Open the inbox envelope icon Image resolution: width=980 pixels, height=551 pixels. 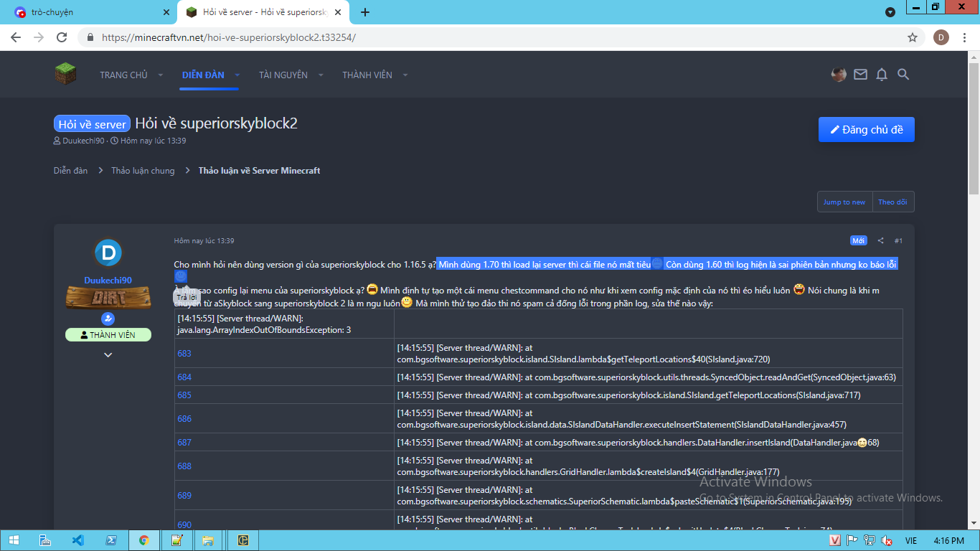coord(860,75)
